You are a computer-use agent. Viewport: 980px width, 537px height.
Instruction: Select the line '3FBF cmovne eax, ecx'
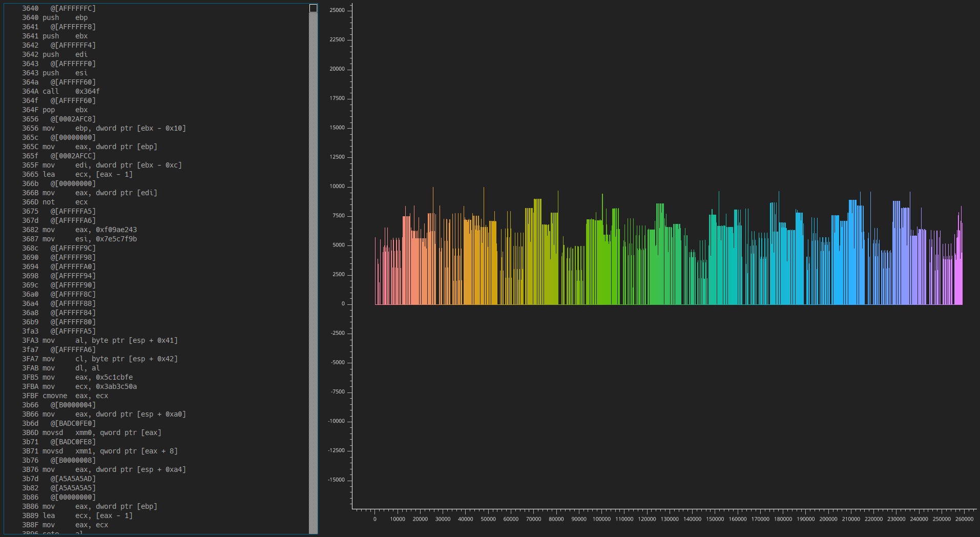156,396
